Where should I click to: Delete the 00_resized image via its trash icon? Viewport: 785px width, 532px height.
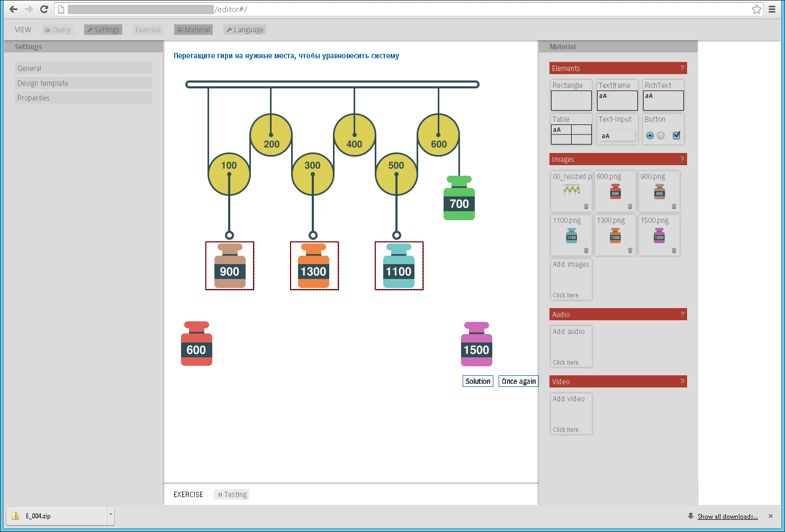586,206
